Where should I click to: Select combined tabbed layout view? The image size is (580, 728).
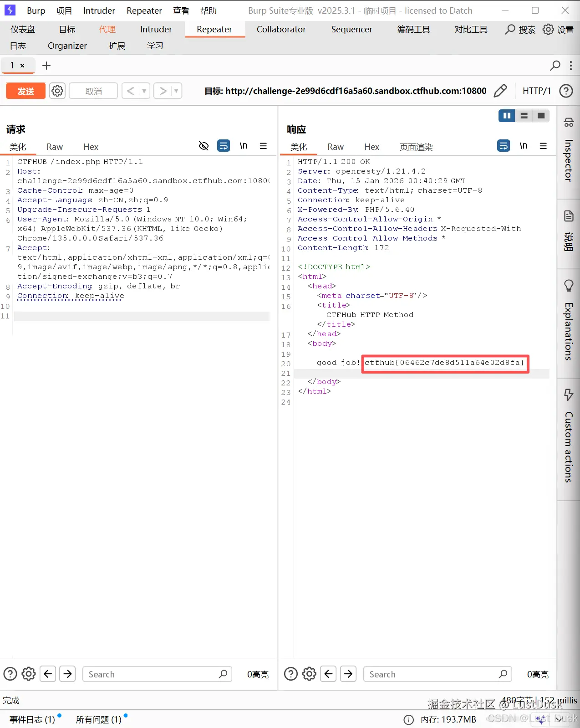541,116
